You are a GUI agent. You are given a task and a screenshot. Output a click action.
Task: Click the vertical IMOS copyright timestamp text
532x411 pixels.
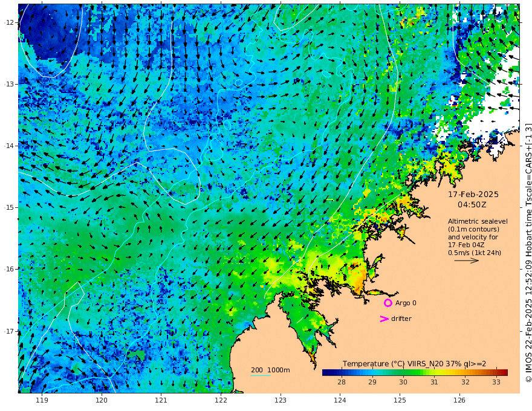tap(528, 253)
